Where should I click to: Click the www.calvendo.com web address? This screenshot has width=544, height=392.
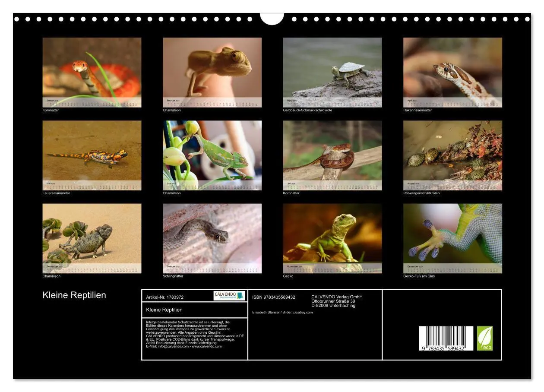pyautogui.click(x=207, y=346)
